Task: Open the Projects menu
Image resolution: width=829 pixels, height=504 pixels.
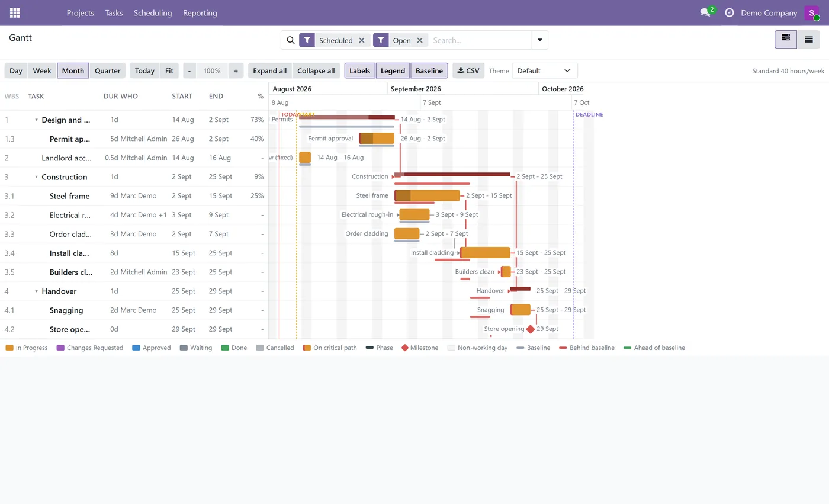Action: tap(81, 12)
